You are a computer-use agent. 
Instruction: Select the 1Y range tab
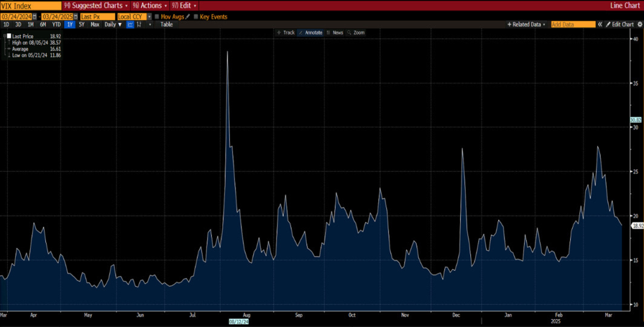tap(70, 24)
